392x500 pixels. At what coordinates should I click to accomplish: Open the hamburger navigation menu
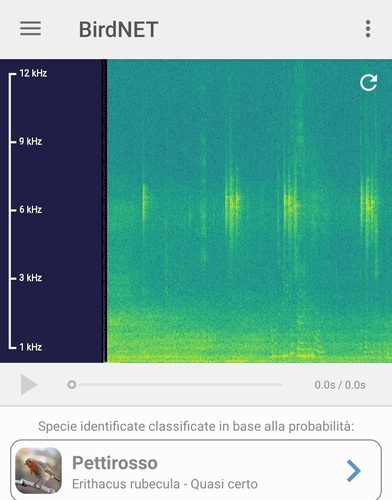coord(30,28)
